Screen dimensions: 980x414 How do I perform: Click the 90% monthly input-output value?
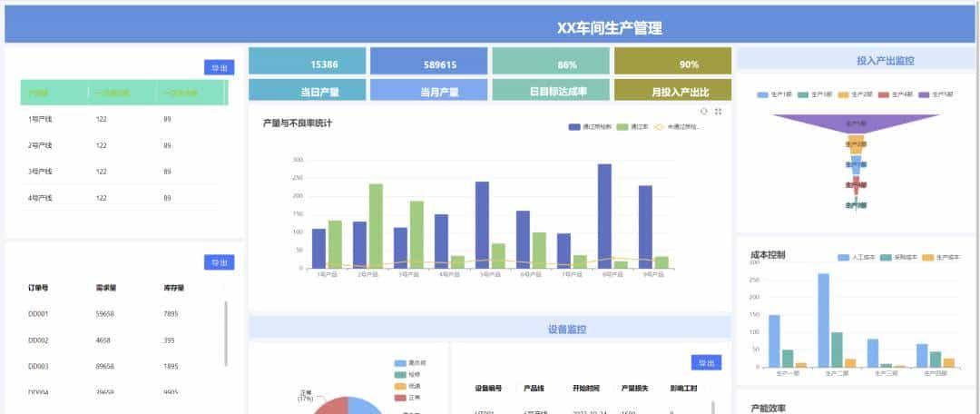[x=689, y=64]
